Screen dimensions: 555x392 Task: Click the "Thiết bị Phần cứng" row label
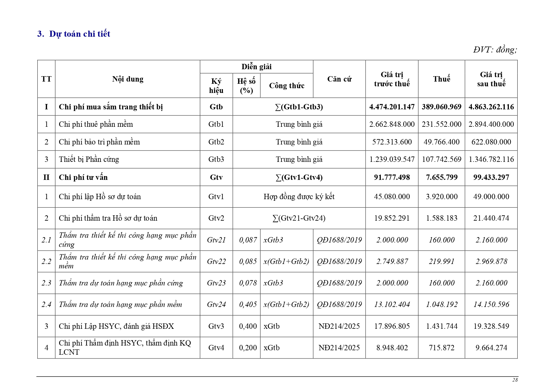(x=89, y=159)
